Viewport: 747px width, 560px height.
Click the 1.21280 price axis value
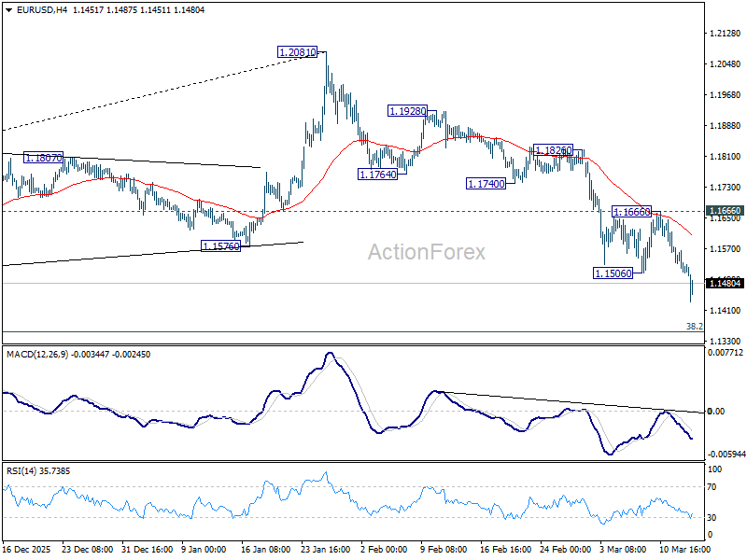[x=726, y=34]
